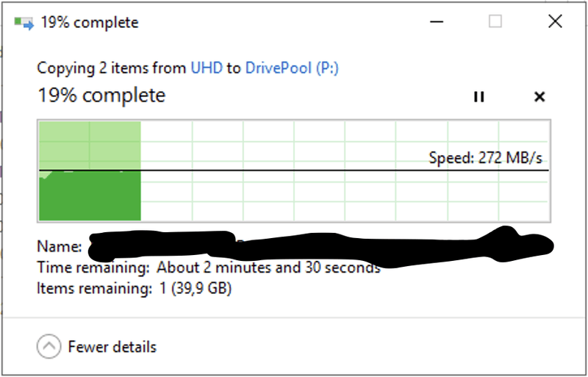
Task: Collapse the dialog using the chevron circle
Action: coord(49,346)
